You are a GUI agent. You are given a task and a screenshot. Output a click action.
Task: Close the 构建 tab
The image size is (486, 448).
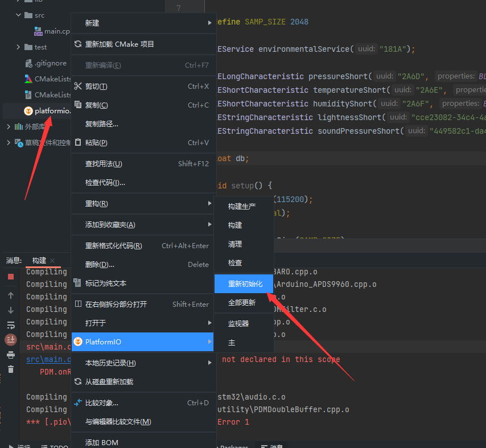[x=52, y=261]
